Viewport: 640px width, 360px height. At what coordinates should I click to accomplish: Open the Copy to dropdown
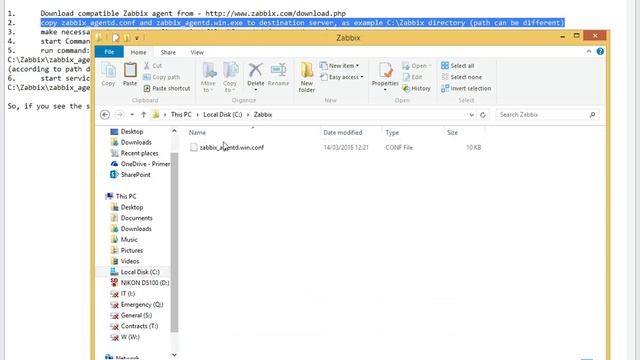[230, 78]
